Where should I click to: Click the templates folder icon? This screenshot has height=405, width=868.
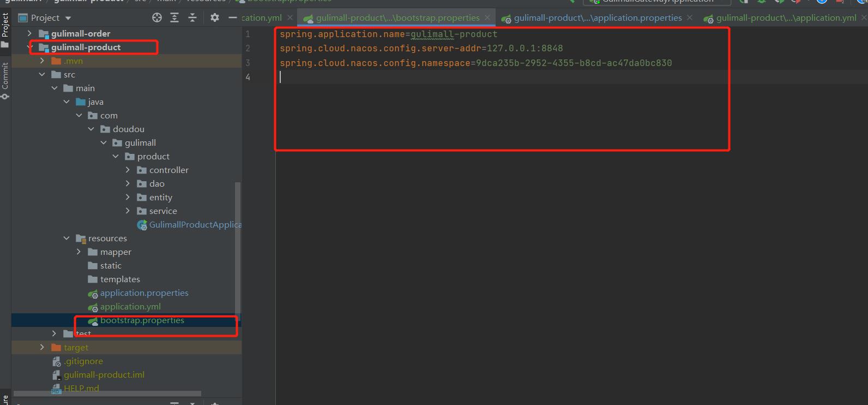click(x=93, y=279)
